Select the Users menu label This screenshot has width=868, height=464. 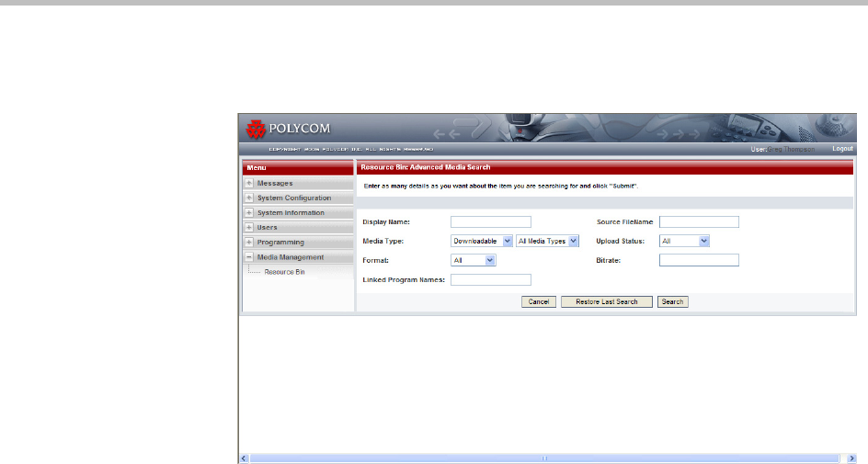coord(267,227)
